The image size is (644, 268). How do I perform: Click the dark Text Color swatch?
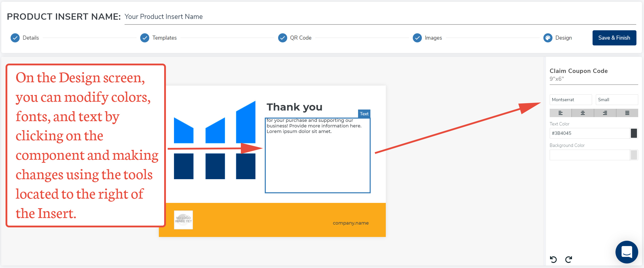click(x=634, y=133)
